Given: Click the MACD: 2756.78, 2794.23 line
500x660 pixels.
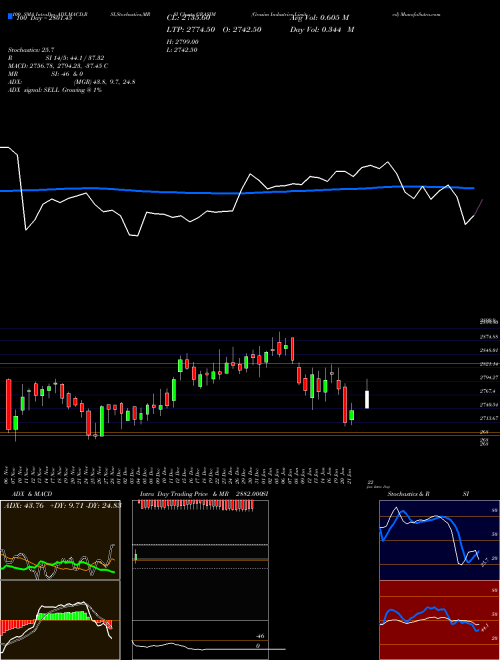Looking at the screenshot, I should [58, 66].
